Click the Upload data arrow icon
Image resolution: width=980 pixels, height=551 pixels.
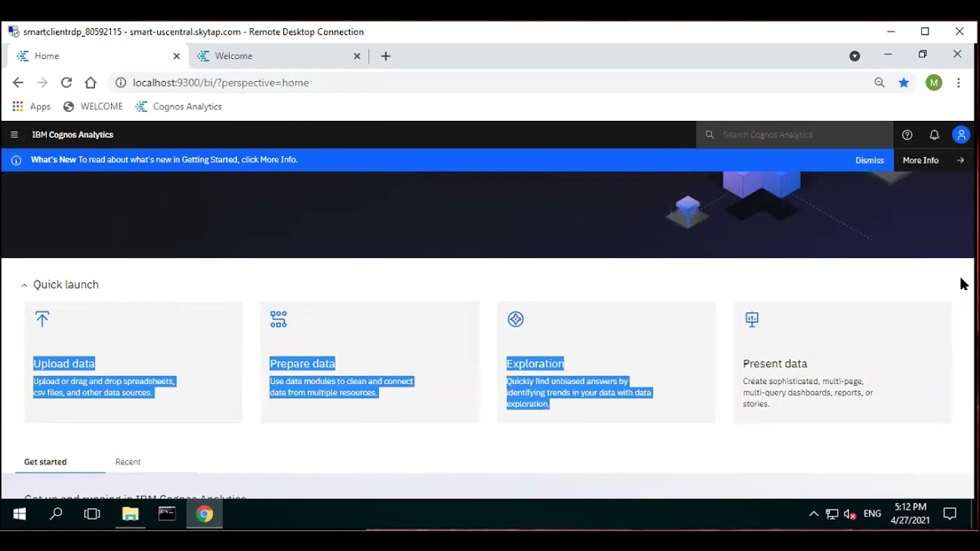(x=42, y=319)
